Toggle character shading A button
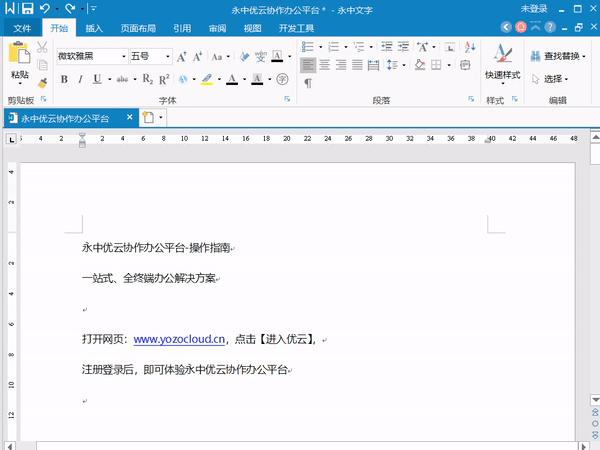 coord(257,79)
